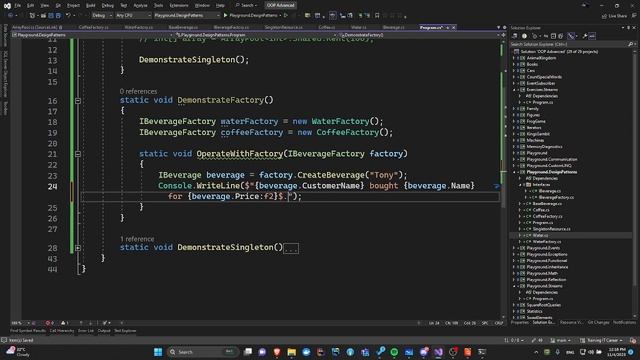The height and width of the screenshot is (360, 640).
Task: Click the title bar Search button
Action: [246, 5]
